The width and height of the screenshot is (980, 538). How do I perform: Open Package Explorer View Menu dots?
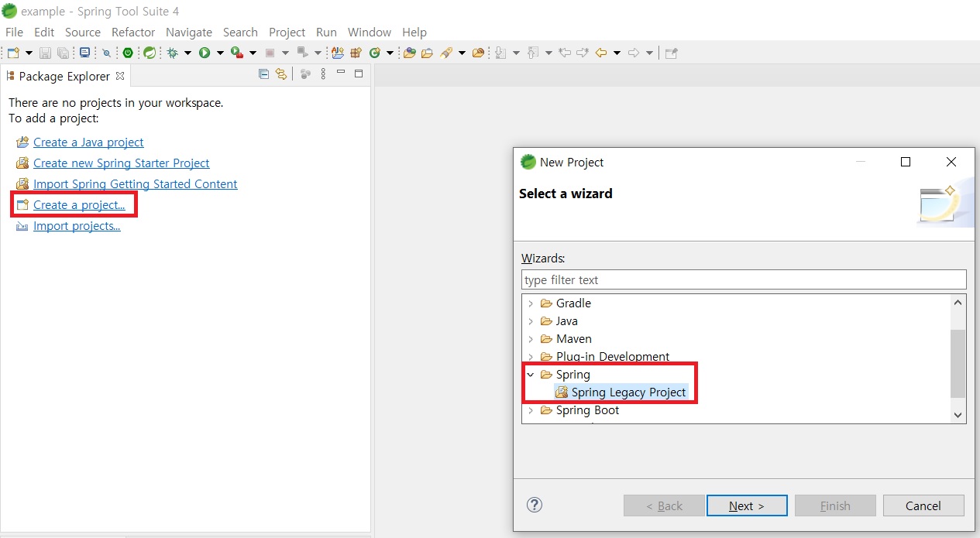[323, 74]
